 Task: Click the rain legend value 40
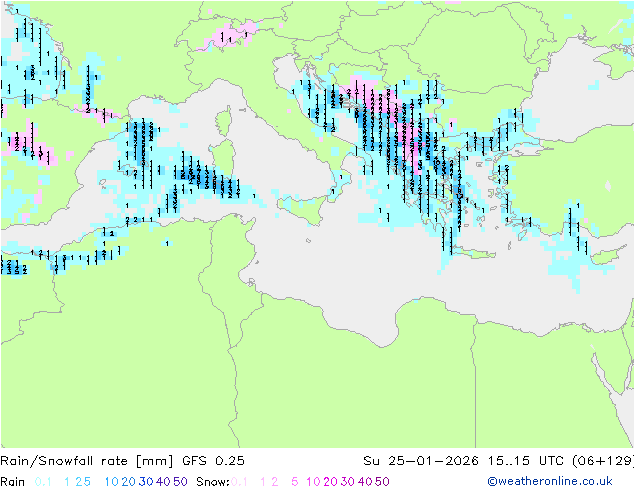[x=163, y=482]
